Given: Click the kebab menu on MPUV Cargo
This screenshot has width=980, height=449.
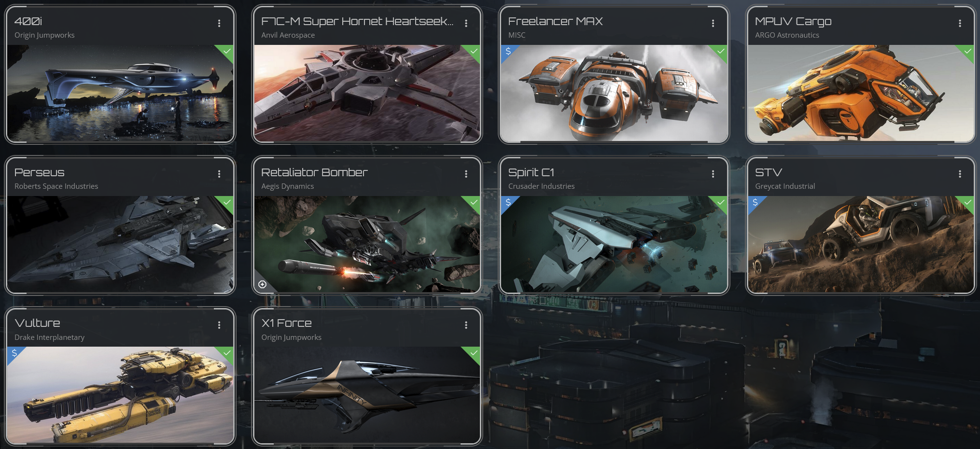Looking at the screenshot, I should point(960,23).
